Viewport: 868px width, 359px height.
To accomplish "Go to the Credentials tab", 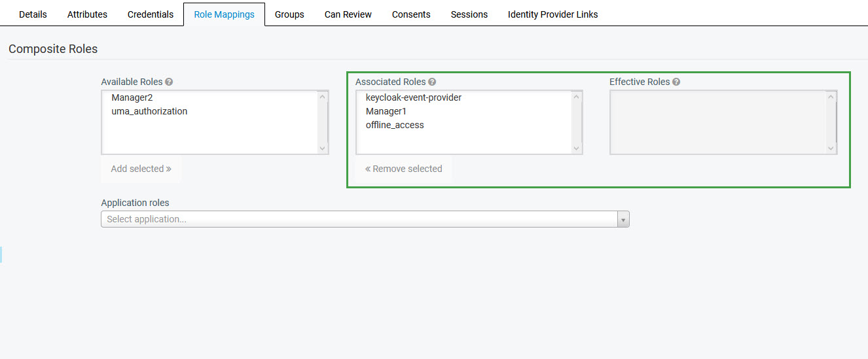I will tap(151, 14).
